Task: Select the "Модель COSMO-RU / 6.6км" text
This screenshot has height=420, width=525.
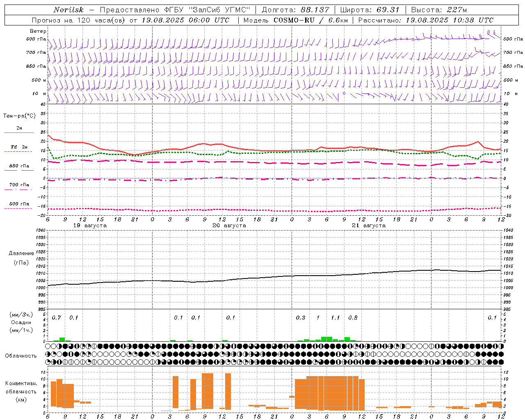Action: [x=295, y=20]
